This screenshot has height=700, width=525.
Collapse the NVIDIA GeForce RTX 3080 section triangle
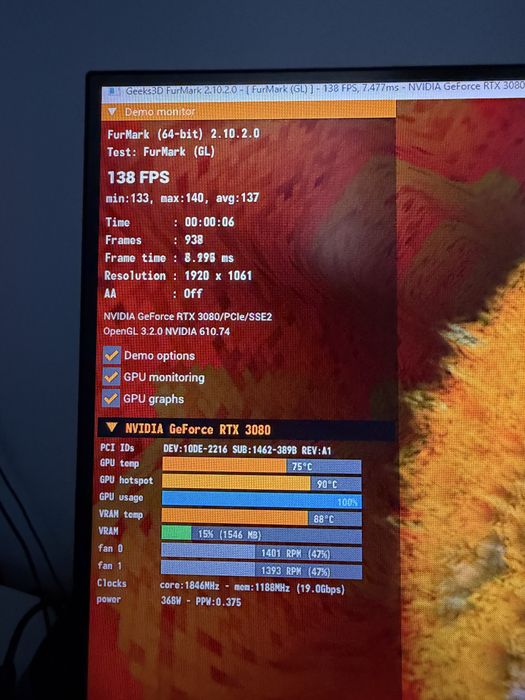click(112, 428)
